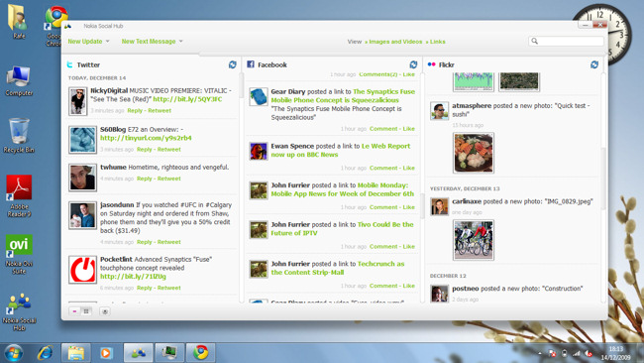
Task: Like Gear Diary's Synaptics Fuse post
Action: 408,129
